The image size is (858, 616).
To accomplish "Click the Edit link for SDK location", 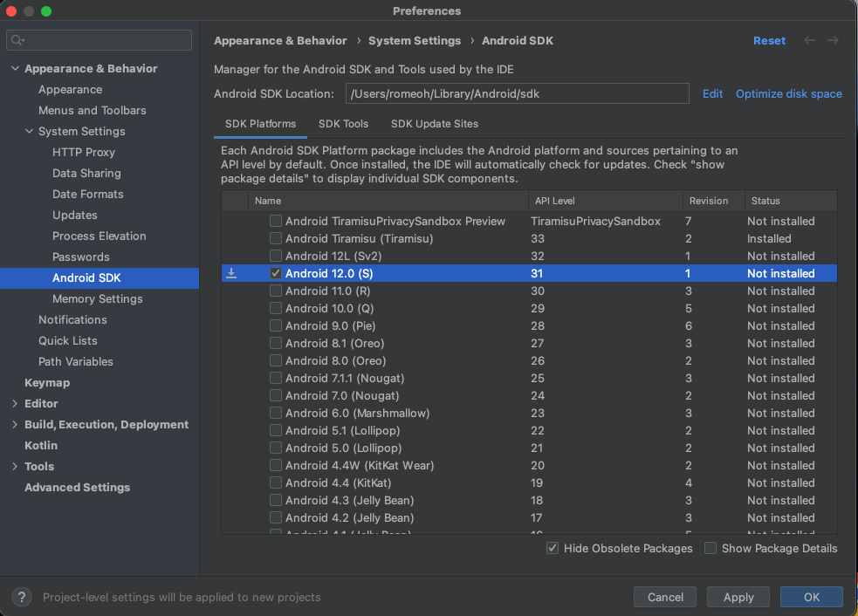I will [712, 93].
